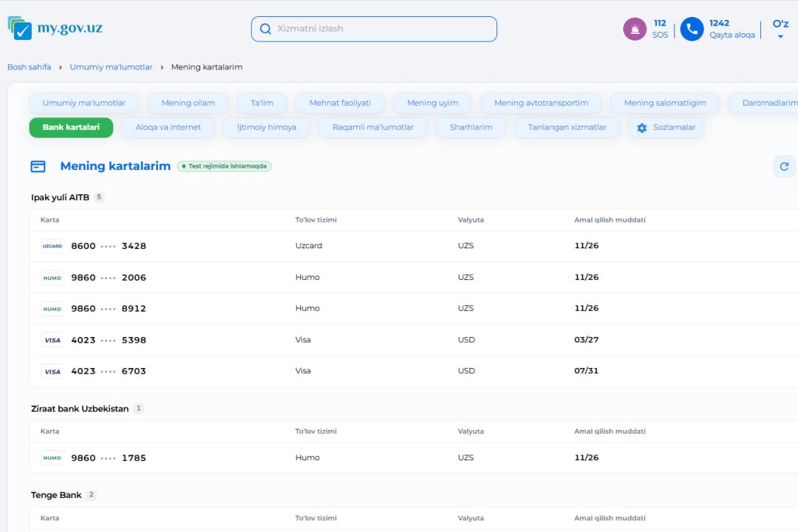Click card number 4023 •••• 6703
The height and width of the screenshot is (532, 798).
(x=109, y=372)
